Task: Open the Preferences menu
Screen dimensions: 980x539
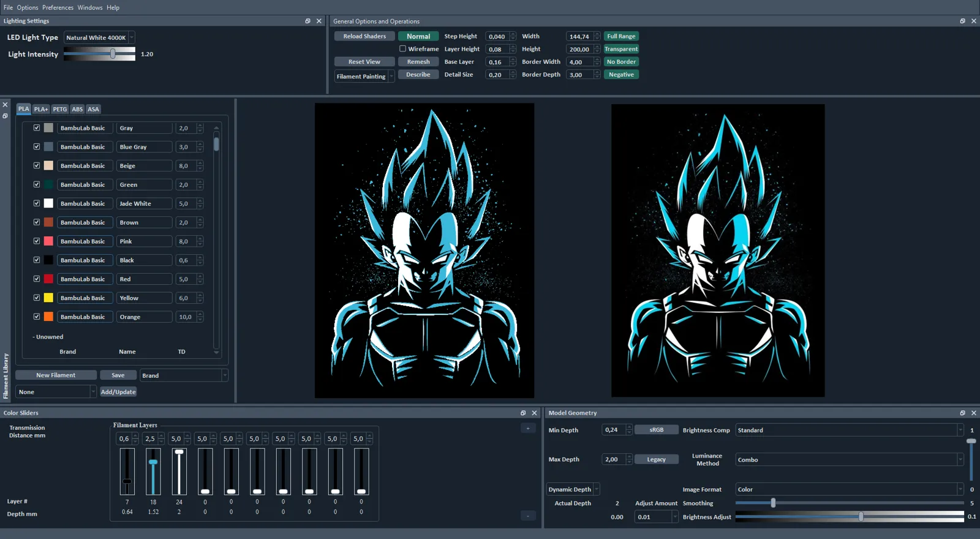Action: [58, 7]
